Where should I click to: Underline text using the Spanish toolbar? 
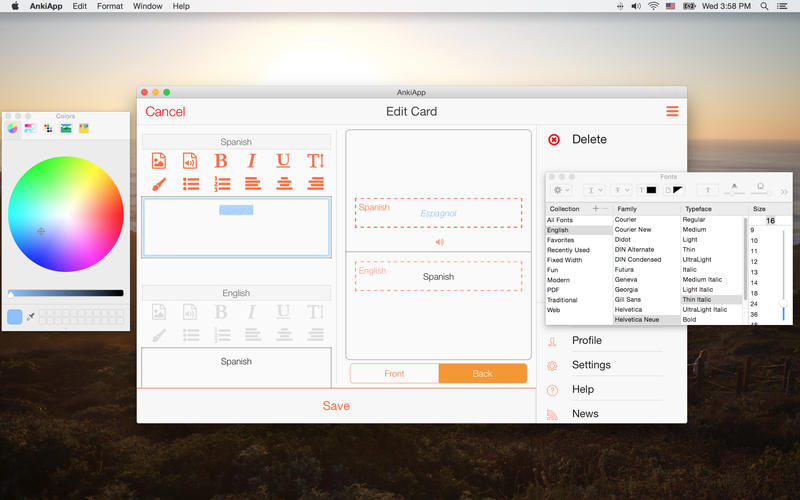(284, 161)
